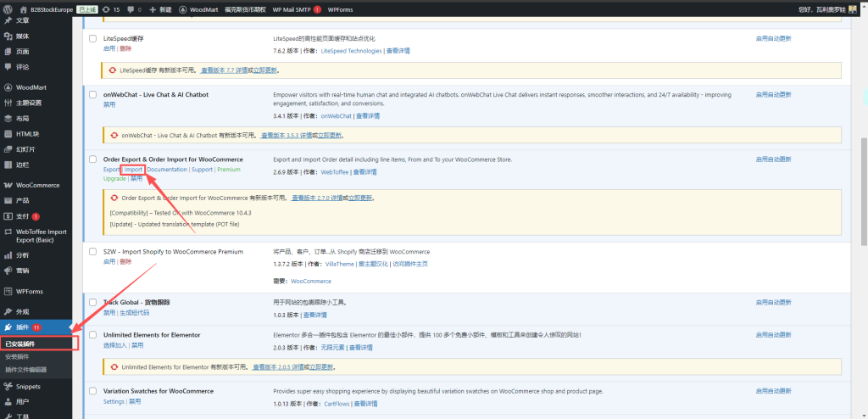
Task: Click the WordPress logo in the admin bar
Action: (x=8, y=9)
